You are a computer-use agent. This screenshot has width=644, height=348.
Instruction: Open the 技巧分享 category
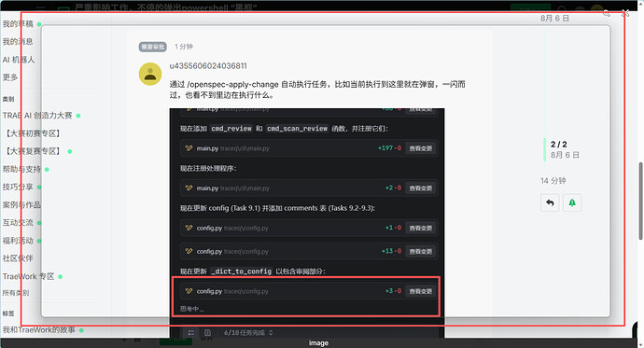click(18, 187)
